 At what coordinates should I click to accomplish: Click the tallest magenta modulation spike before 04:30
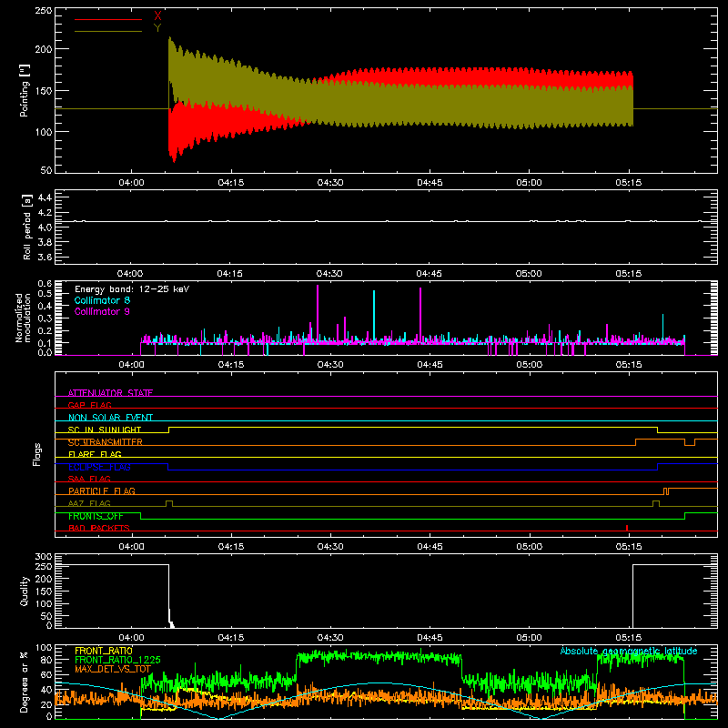coord(318,313)
